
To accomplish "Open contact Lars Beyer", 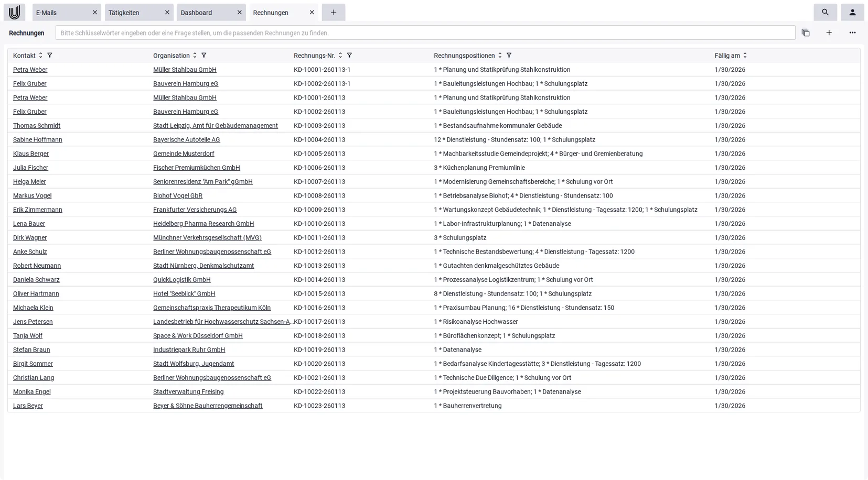I will pyautogui.click(x=28, y=406).
